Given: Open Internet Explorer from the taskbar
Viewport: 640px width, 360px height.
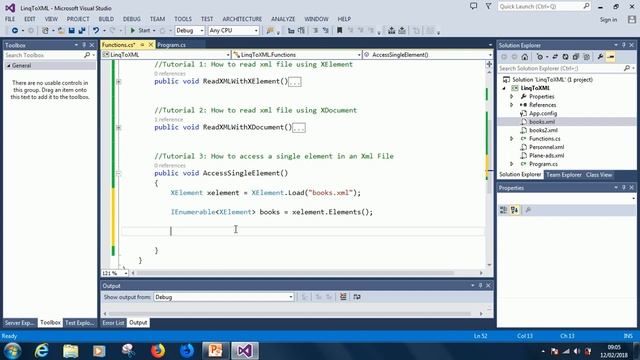Looking at the screenshot, I should (x=42, y=351).
